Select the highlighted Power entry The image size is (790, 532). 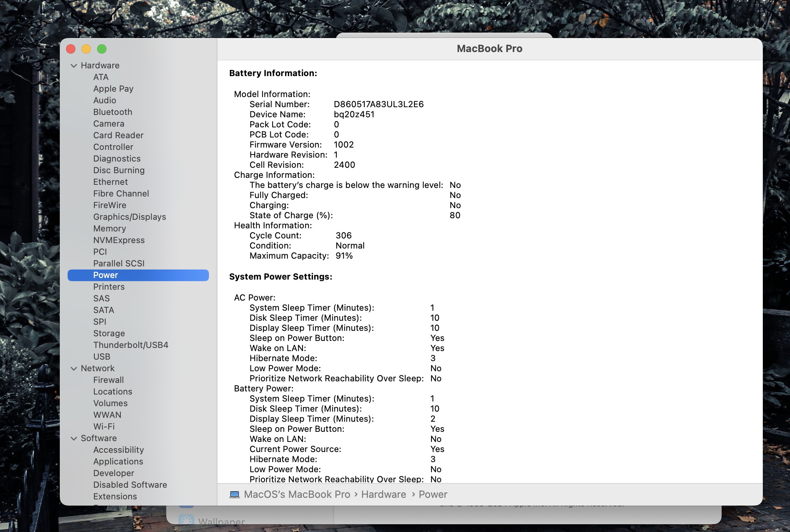click(x=138, y=275)
